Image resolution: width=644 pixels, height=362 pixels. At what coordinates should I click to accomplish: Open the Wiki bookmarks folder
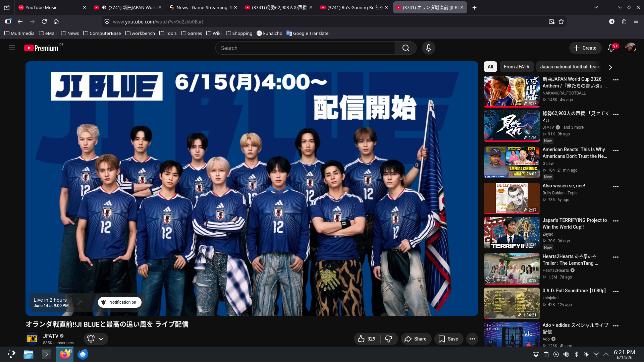[214, 33]
